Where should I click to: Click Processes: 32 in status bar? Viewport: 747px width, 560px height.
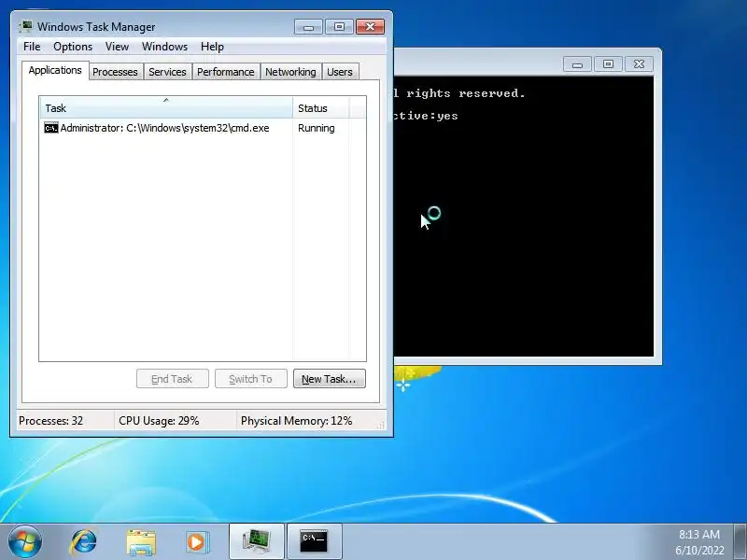coord(51,421)
